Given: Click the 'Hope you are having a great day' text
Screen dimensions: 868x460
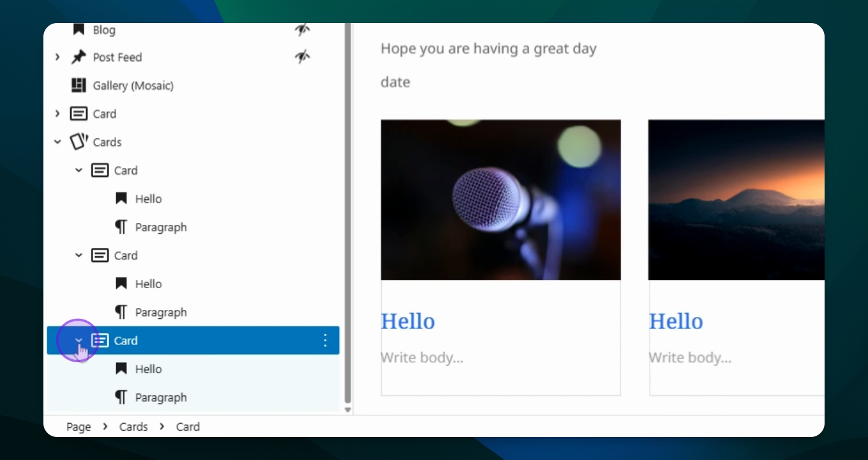Looking at the screenshot, I should tap(488, 49).
